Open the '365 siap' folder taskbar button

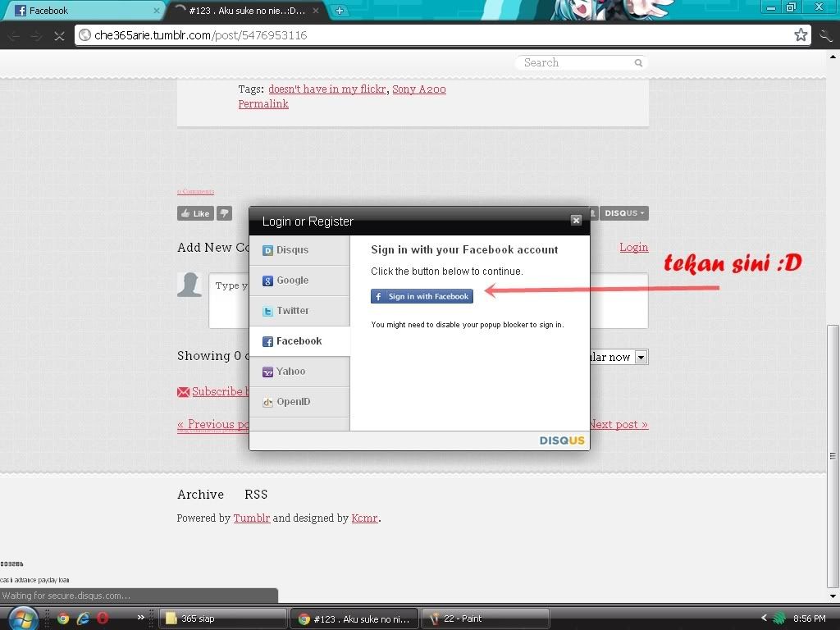tap(223, 619)
